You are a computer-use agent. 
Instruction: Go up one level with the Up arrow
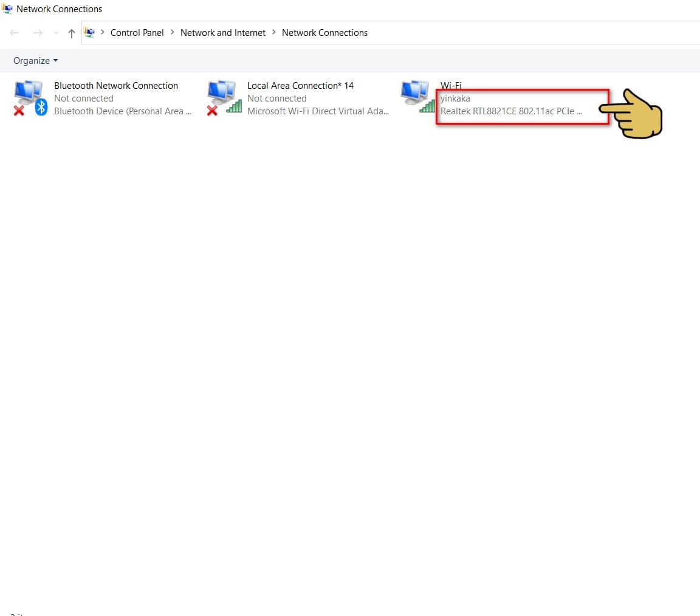(x=72, y=33)
